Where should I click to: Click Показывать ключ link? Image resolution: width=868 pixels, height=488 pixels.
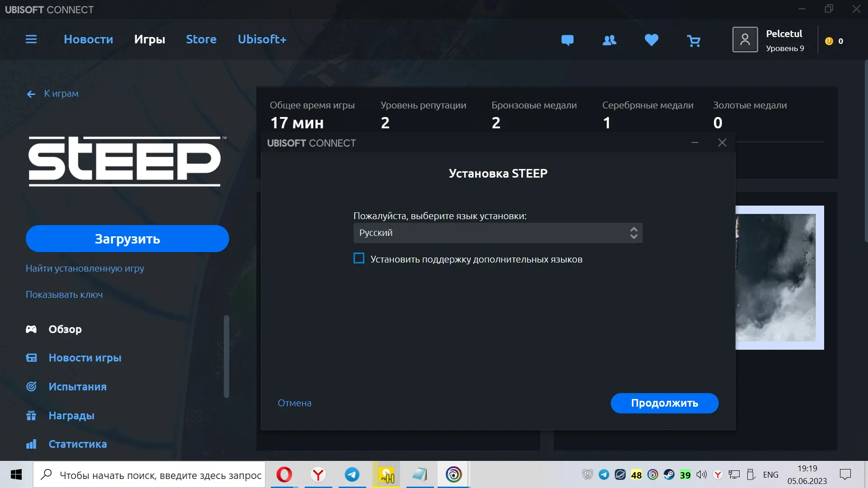point(64,295)
